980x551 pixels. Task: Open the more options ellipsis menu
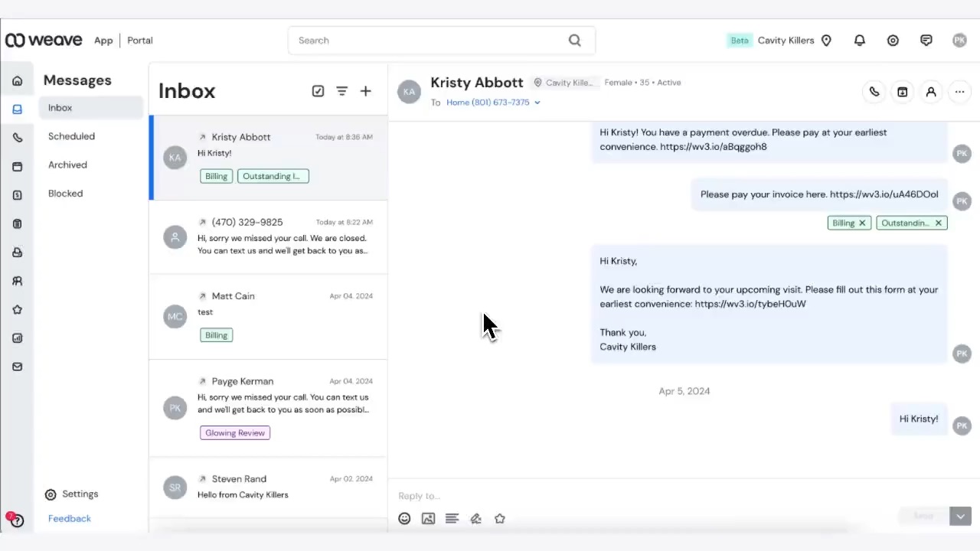point(959,92)
